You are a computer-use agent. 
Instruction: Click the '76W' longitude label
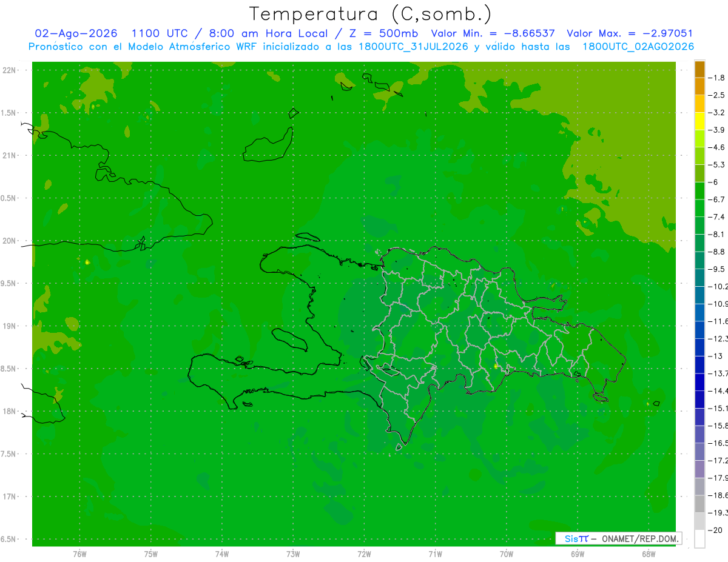pyautogui.click(x=79, y=554)
